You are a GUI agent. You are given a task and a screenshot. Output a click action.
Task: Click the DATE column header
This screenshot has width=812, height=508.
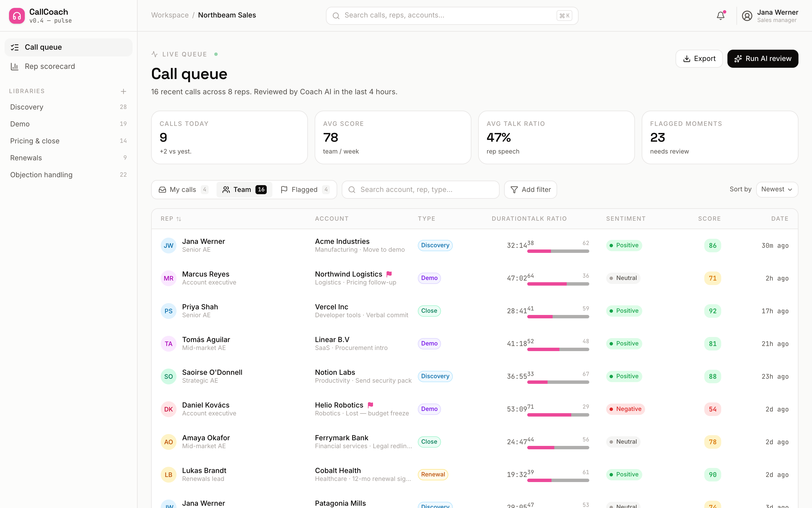pyautogui.click(x=780, y=219)
